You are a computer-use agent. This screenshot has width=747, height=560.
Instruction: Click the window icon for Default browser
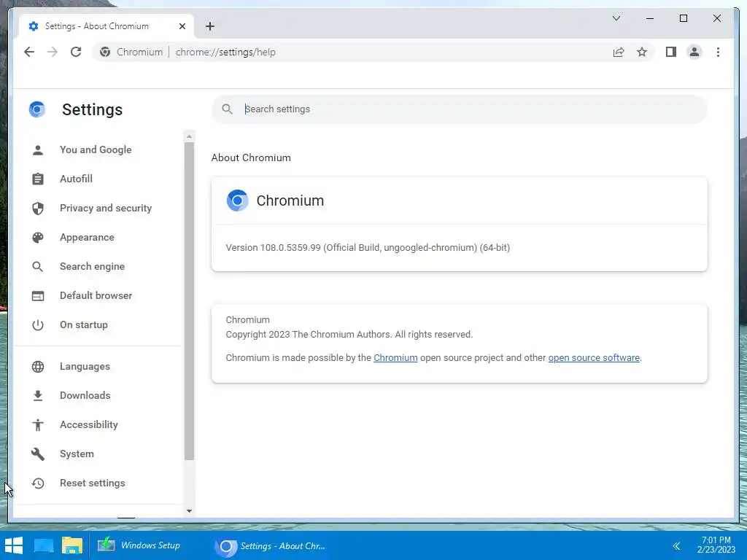tap(38, 296)
